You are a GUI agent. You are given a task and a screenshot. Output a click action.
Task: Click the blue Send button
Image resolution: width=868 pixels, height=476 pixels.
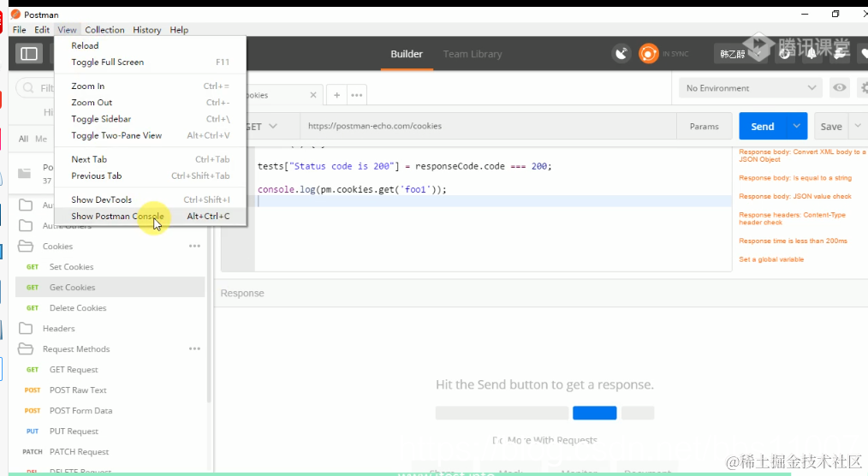(762, 126)
